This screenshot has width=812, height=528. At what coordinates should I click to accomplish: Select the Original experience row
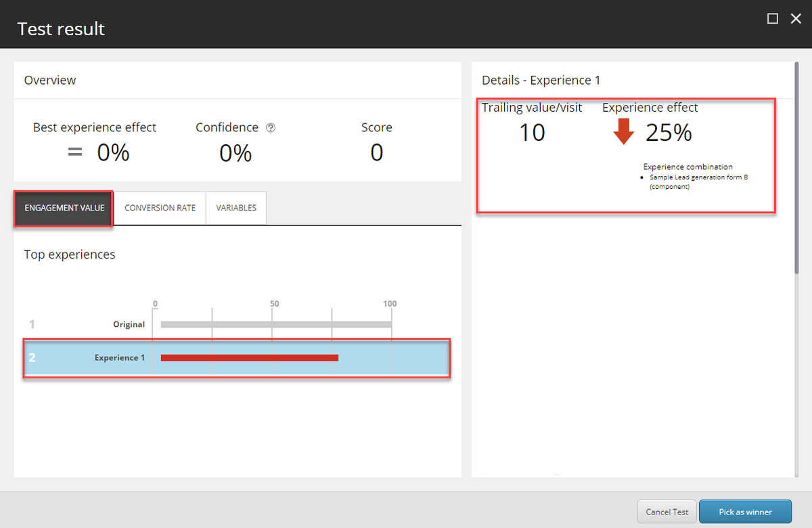coord(237,324)
